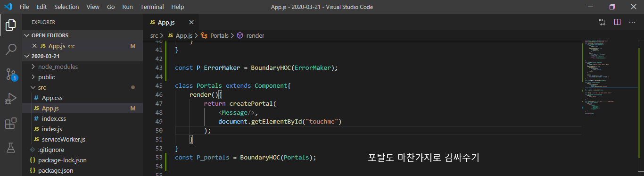Open the .gitignore file

(x=83, y=150)
